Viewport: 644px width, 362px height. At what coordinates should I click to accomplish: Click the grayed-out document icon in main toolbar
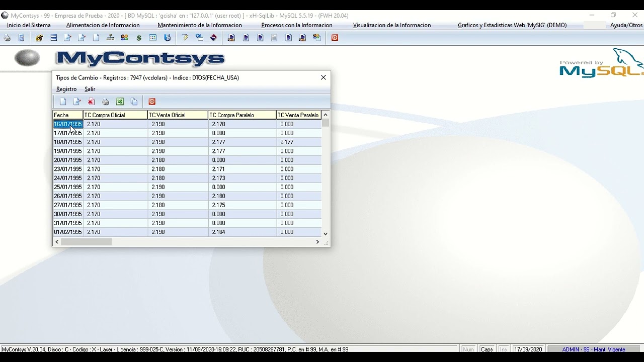tap(274, 38)
